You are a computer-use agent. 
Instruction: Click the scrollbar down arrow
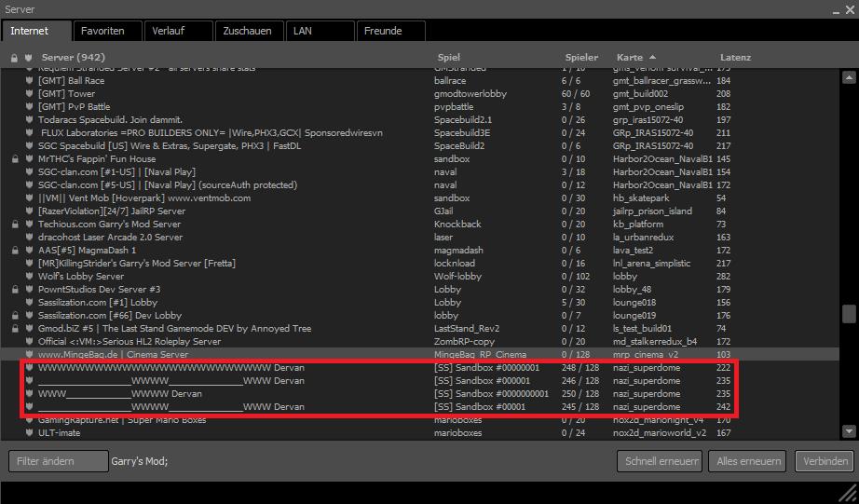point(849,431)
